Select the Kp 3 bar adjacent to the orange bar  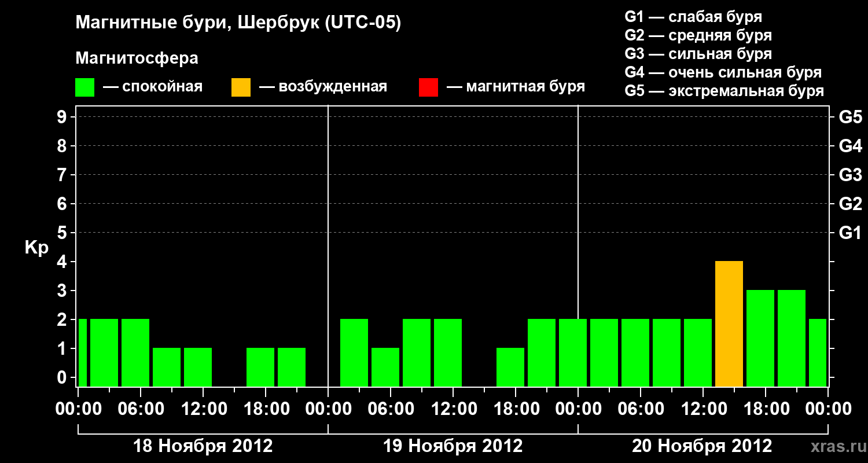[x=760, y=339]
